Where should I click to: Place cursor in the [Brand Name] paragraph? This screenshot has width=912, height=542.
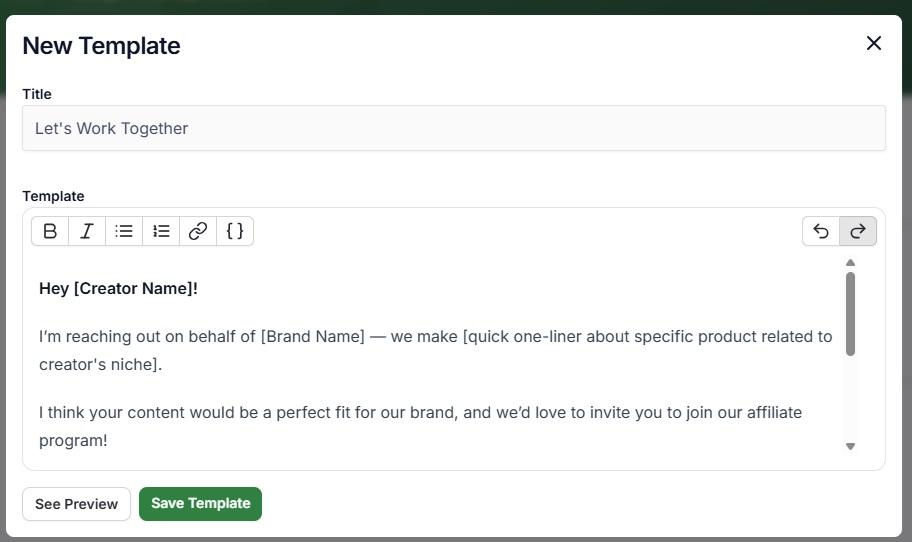(436, 350)
